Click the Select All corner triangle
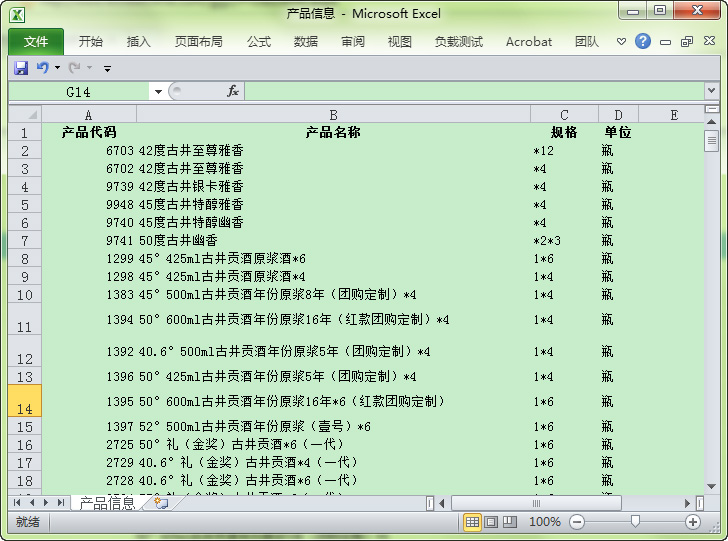Viewport: 728px width, 541px height. coord(26,114)
